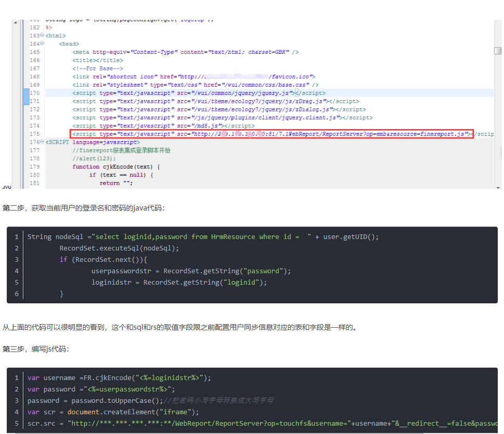
Task: Click the <!--For Base--> comment line
Action: pyautogui.click(x=98, y=68)
